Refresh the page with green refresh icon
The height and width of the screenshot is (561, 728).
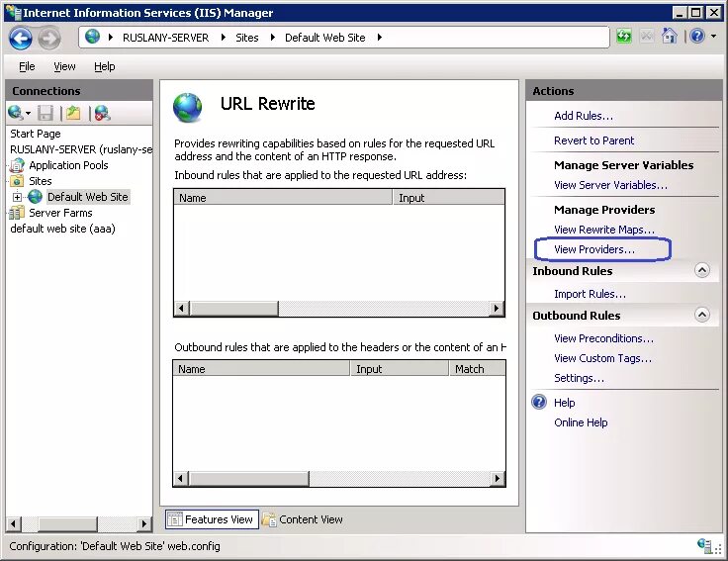pos(623,37)
